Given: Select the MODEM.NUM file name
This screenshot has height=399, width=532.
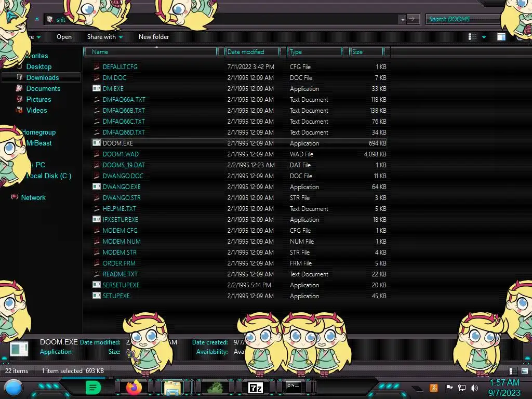Looking at the screenshot, I should 122,241.
